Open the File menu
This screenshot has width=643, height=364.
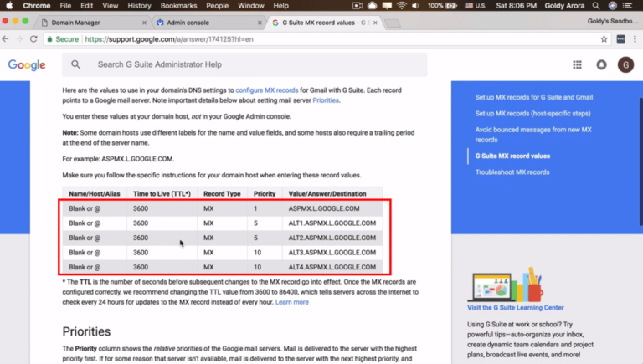[65, 6]
